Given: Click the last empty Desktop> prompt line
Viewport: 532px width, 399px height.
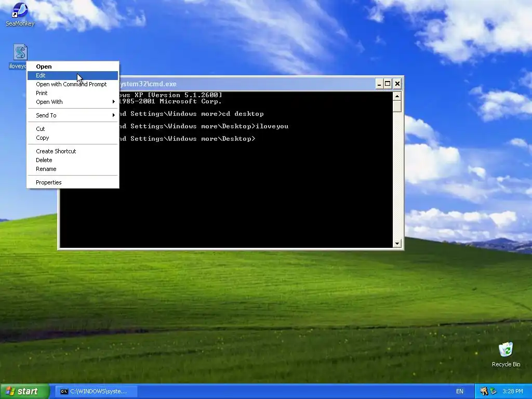Looking at the screenshot, I should click(187, 139).
